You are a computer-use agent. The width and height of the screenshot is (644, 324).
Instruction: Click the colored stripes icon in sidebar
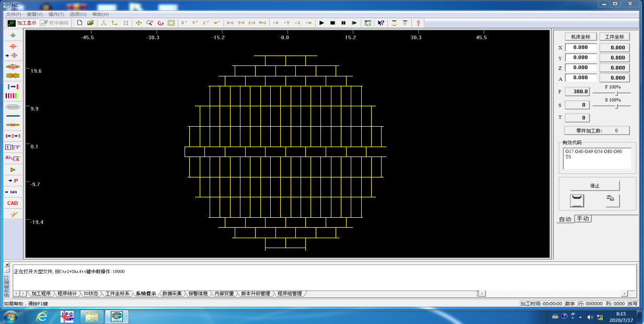pos(13,96)
